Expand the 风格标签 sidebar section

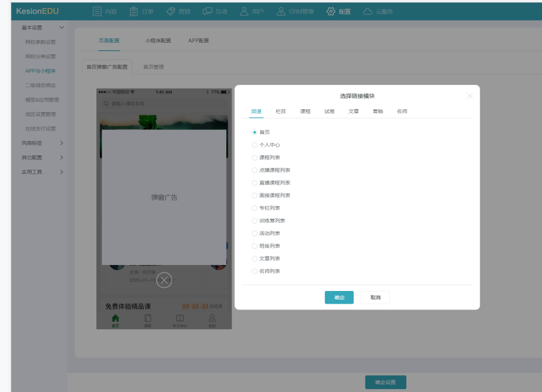pyautogui.click(x=62, y=143)
